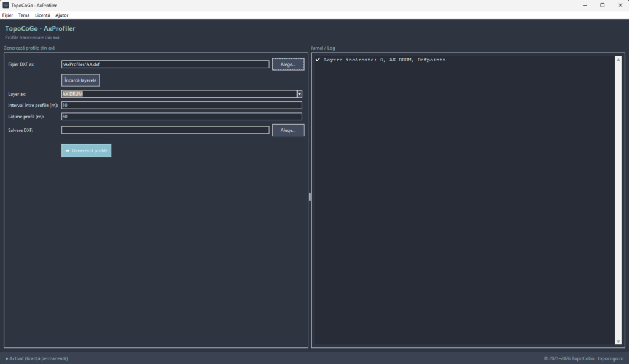Viewport: 629px width, 364px height.
Task: Open the Licență menu
Action: 42,15
